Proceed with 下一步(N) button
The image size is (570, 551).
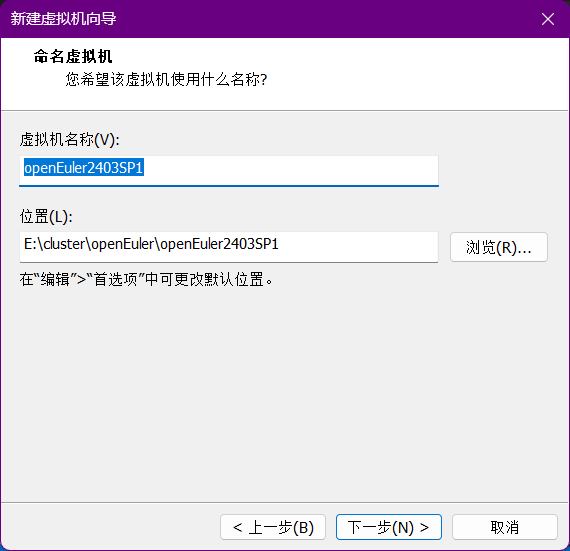pyautogui.click(x=389, y=527)
